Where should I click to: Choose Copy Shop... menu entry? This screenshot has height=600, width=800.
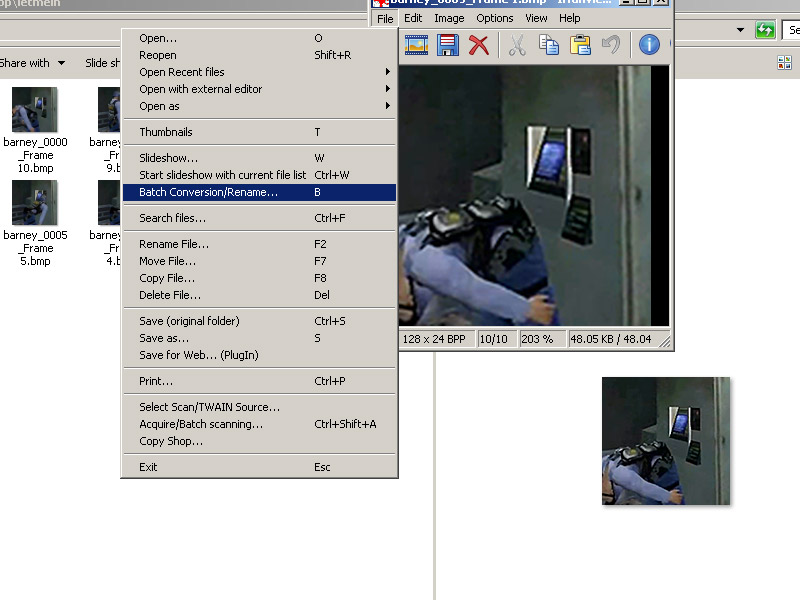point(259,441)
